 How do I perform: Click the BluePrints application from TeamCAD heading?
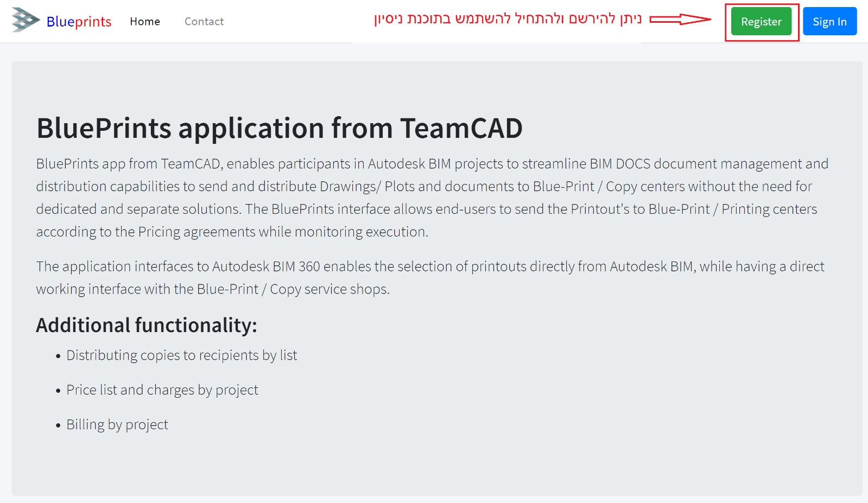[x=279, y=129]
